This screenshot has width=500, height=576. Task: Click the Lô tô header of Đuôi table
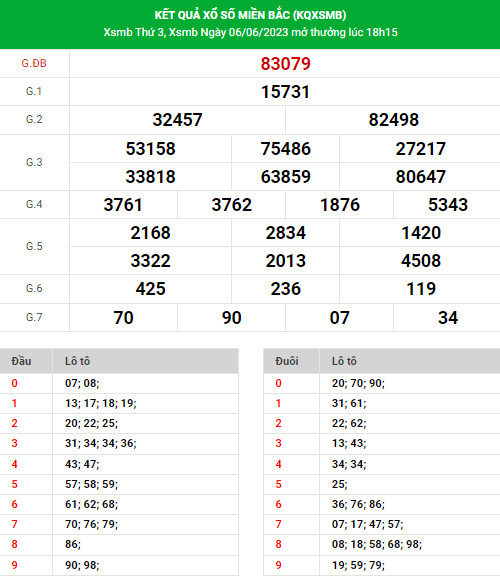tap(344, 361)
